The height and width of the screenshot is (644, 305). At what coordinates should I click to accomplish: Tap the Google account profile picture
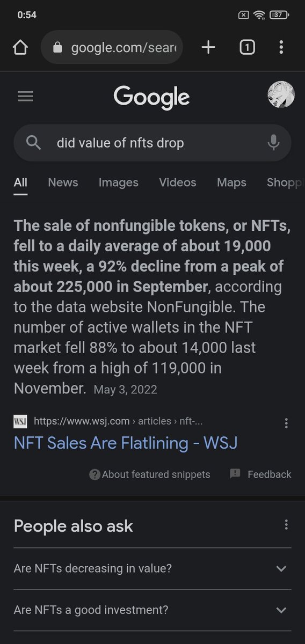point(281,95)
